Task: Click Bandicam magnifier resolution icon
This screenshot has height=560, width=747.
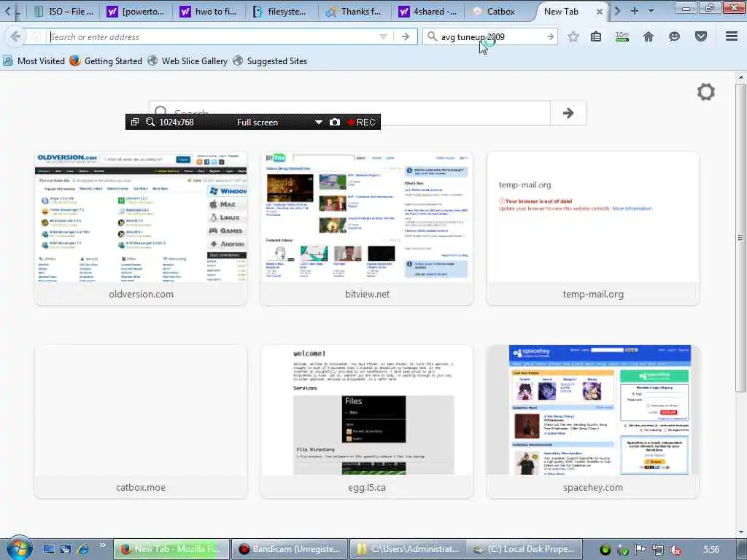Action: 150,122
